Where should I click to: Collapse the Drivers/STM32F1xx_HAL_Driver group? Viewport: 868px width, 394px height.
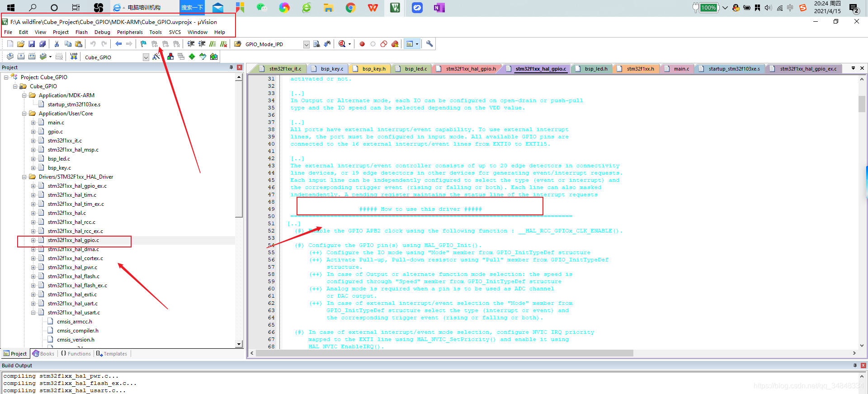click(24, 177)
